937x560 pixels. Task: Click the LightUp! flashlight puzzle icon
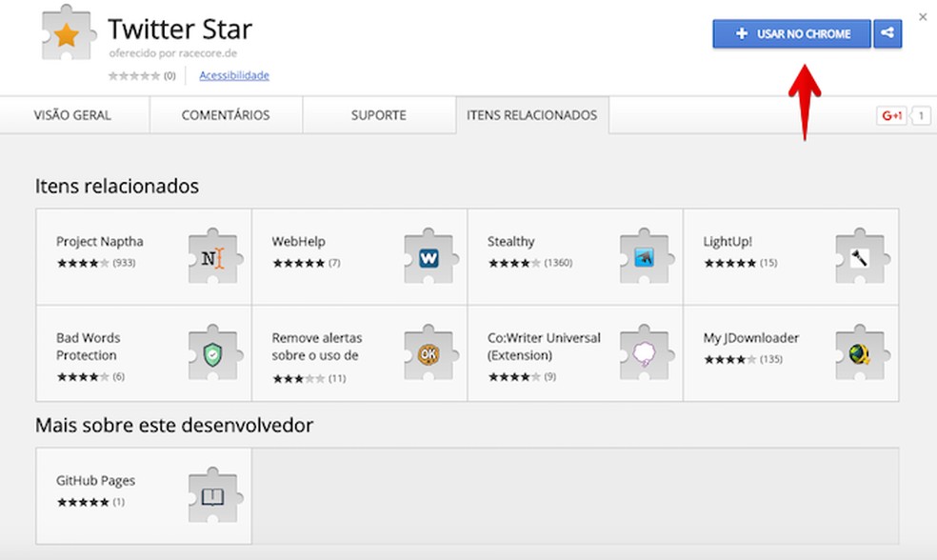[x=863, y=256]
